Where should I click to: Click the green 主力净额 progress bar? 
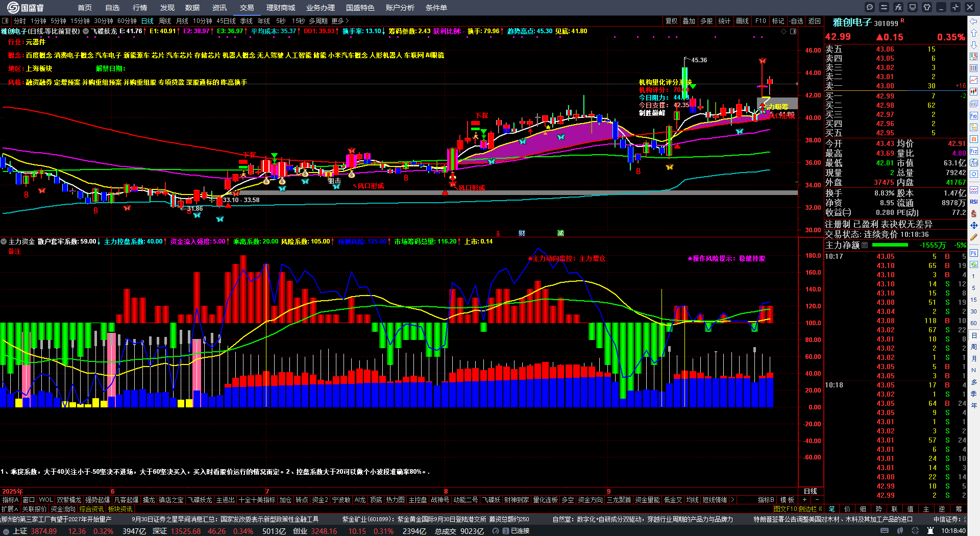pos(891,246)
